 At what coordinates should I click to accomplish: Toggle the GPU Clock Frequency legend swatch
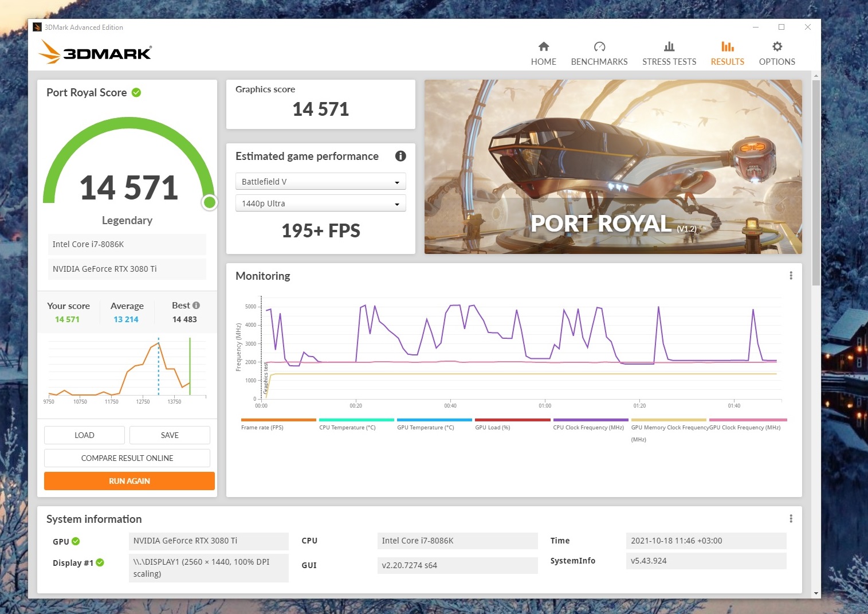(748, 420)
